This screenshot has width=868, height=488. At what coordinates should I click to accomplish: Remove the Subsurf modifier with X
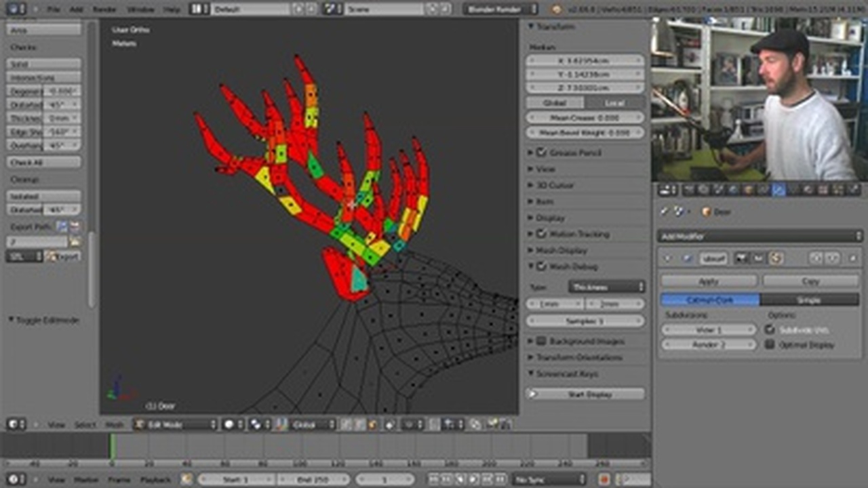(852, 258)
